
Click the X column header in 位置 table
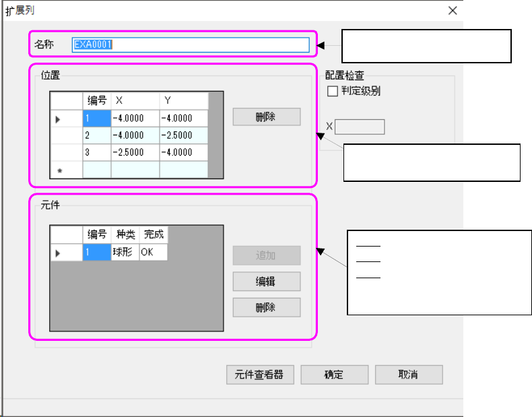pos(135,101)
